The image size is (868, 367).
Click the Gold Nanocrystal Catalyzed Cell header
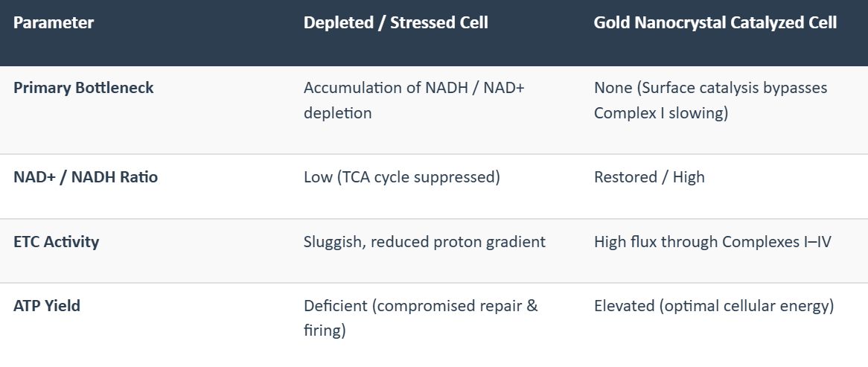pos(715,22)
